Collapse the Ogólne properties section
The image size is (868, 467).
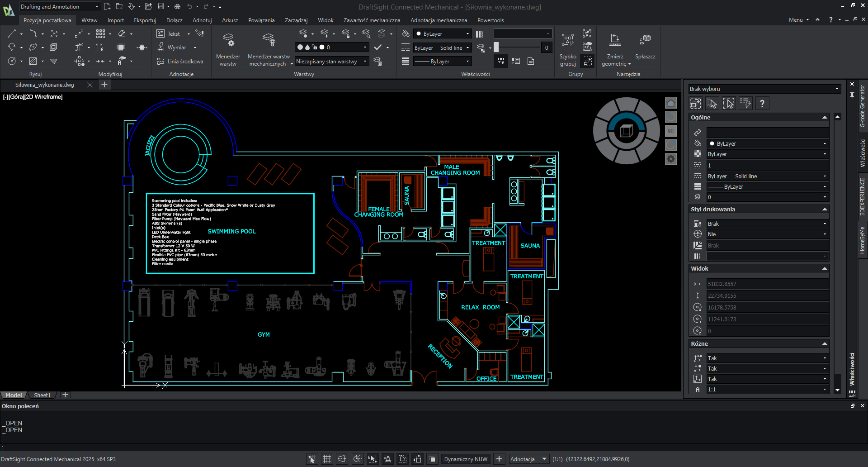(x=825, y=118)
